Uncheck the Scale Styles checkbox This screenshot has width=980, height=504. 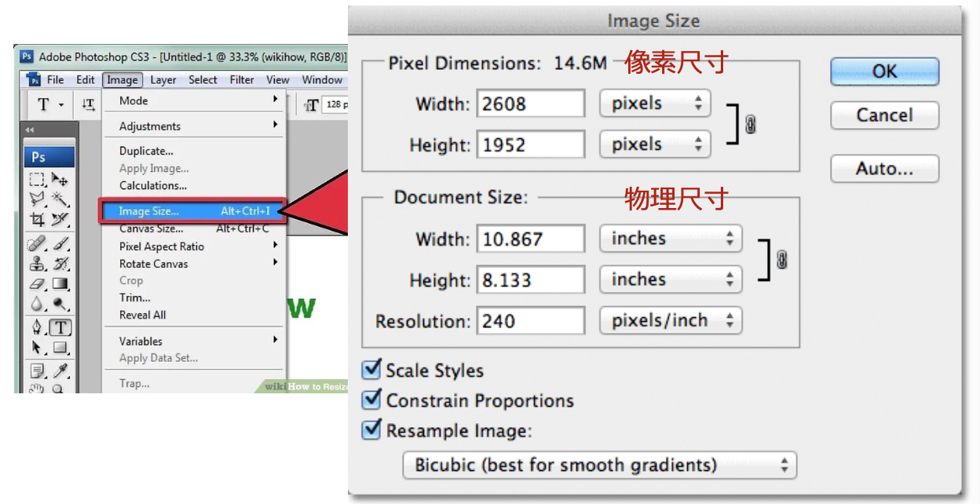pos(371,370)
